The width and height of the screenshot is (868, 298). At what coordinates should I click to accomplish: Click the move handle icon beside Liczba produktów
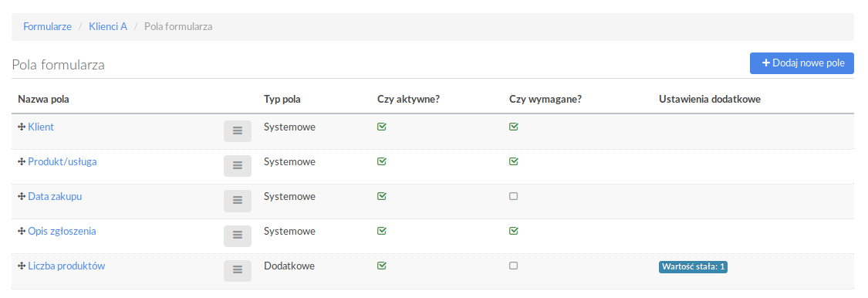(22, 266)
